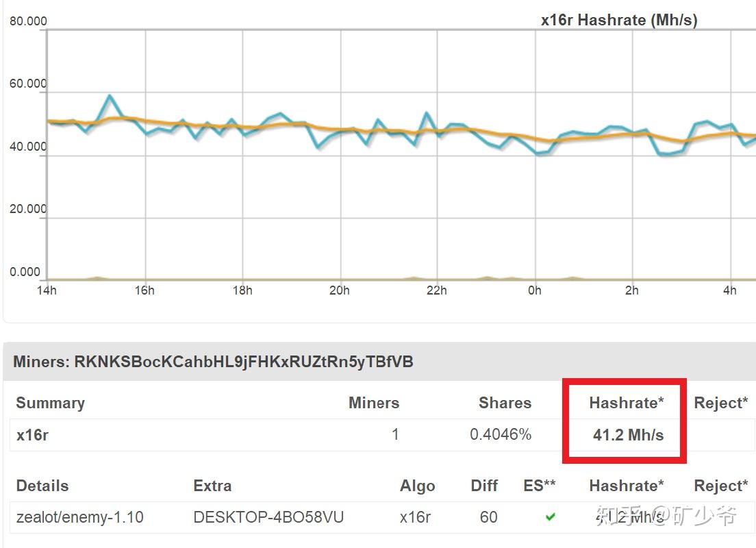Click the x16r Hashrate (Mh/s) chart title

tap(619, 21)
